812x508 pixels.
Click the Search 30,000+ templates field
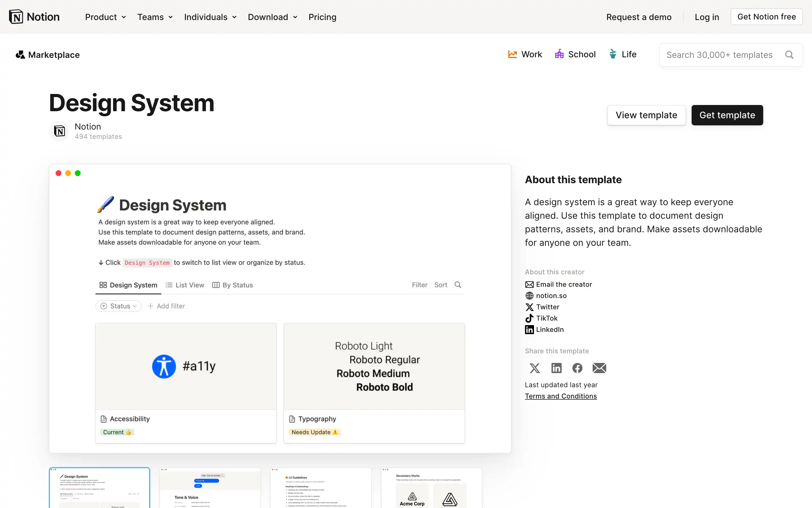coord(731,55)
